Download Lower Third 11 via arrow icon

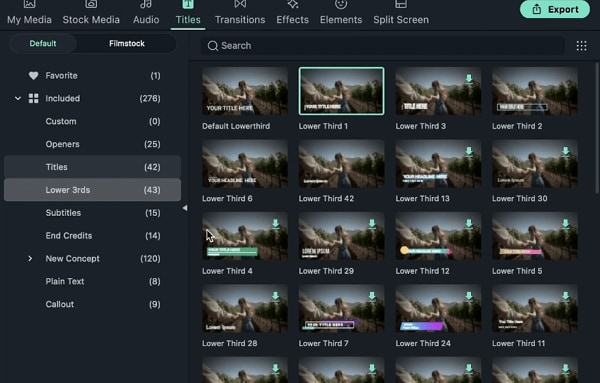pyautogui.click(x=566, y=296)
